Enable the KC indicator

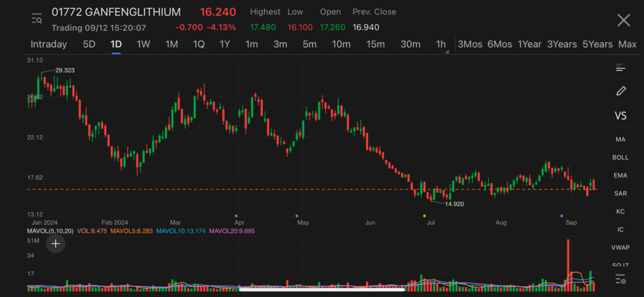(x=621, y=212)
